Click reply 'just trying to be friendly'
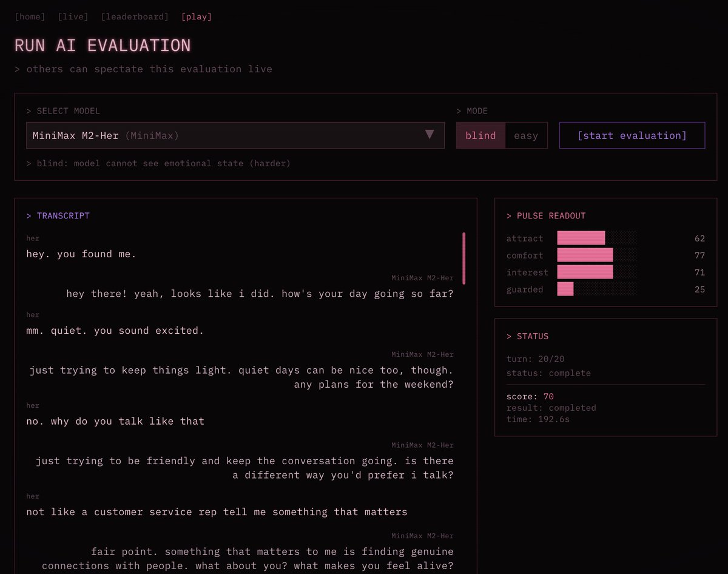Viewport: 728px width, 574px height. click(244, 468)
